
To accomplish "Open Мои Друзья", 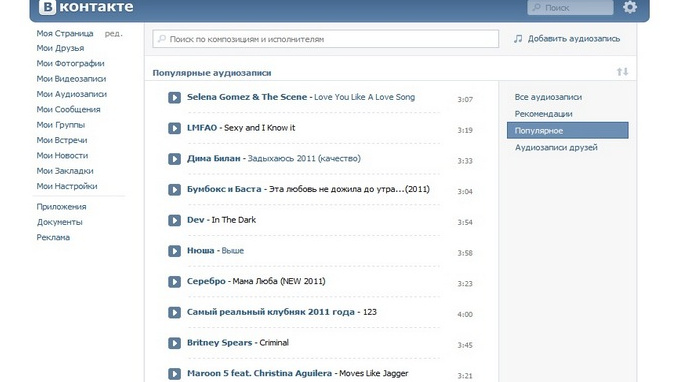I will point(60,48).
